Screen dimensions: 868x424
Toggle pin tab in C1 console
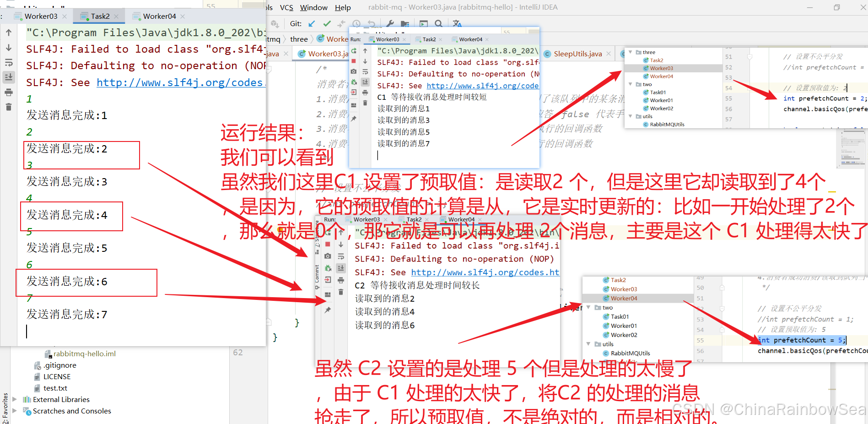tap(354, 118)
